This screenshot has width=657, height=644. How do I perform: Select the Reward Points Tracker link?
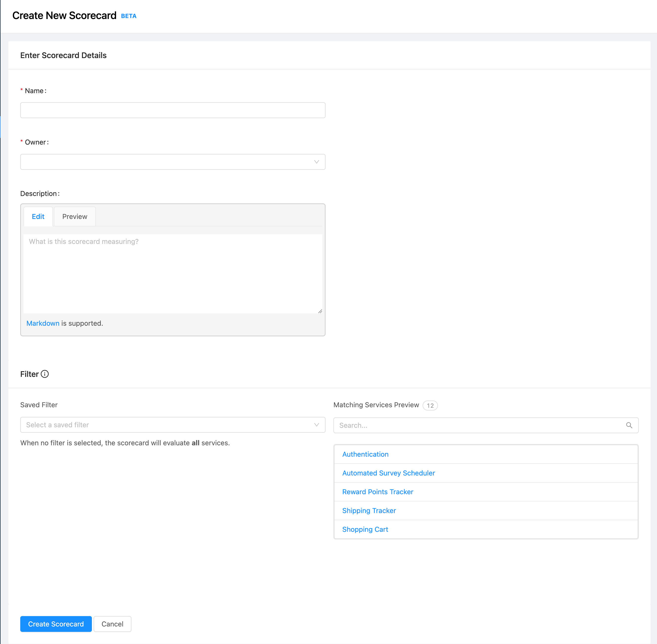coord(378,492)
